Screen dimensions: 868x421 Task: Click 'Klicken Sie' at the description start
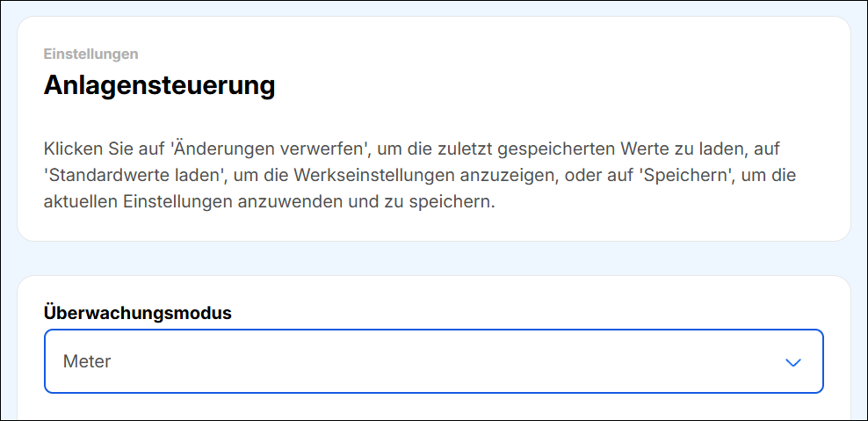(x=83, y=149)
